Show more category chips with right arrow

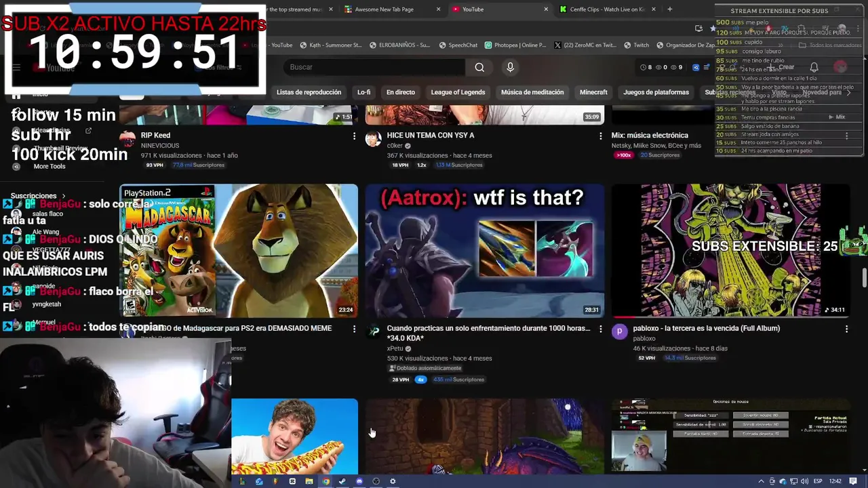tap(848, 92)
